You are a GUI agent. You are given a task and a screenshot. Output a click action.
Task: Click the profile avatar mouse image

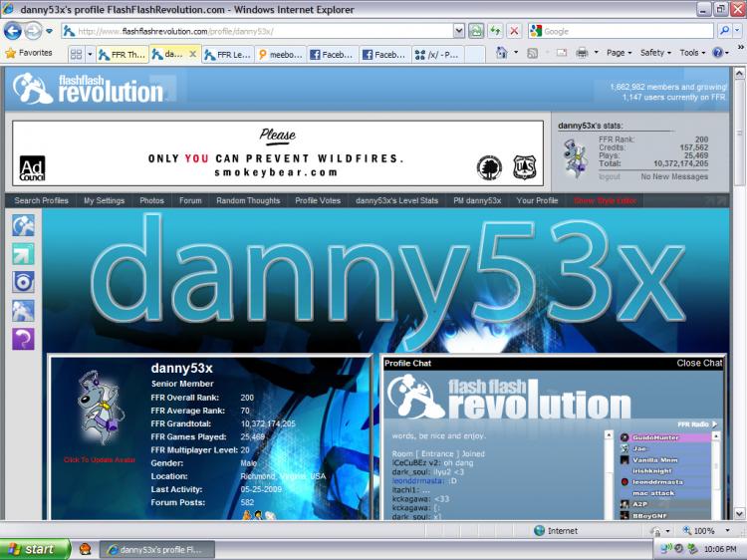(x=99, y=409)
